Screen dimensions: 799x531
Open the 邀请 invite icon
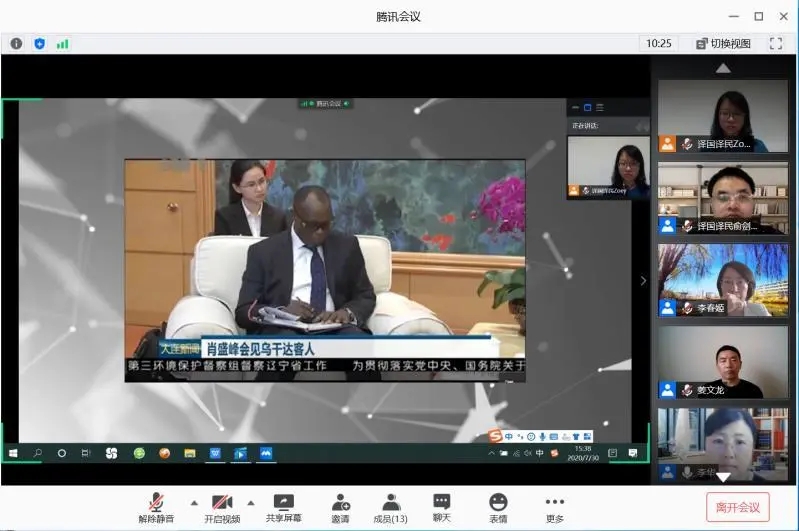coord(340,508)
